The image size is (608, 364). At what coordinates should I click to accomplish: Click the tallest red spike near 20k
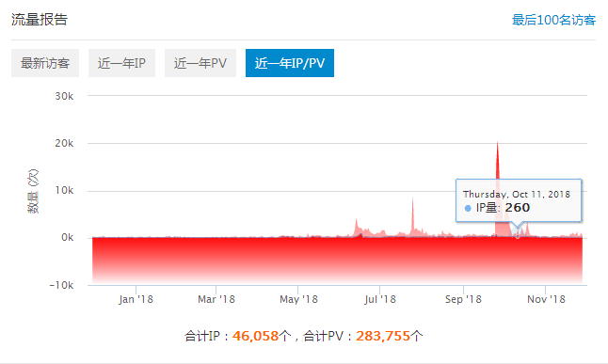(498, 144)
